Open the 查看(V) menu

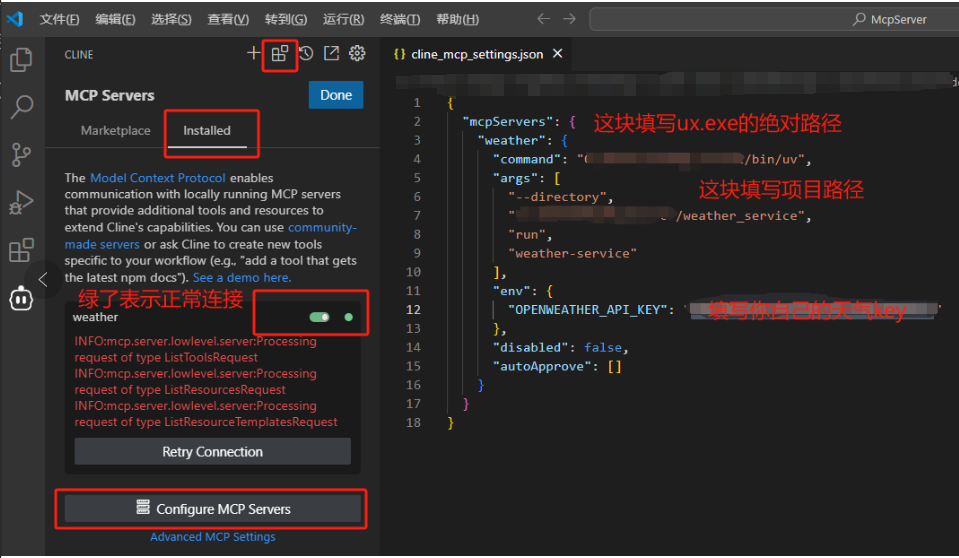pyautogui.click(x=228, y=20)
